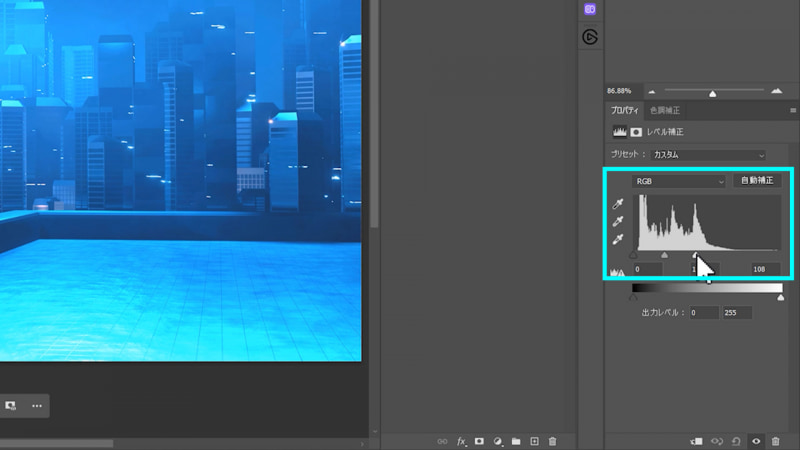Delete layer with Layers panel trash icon
800x450 pixels.
553,441
